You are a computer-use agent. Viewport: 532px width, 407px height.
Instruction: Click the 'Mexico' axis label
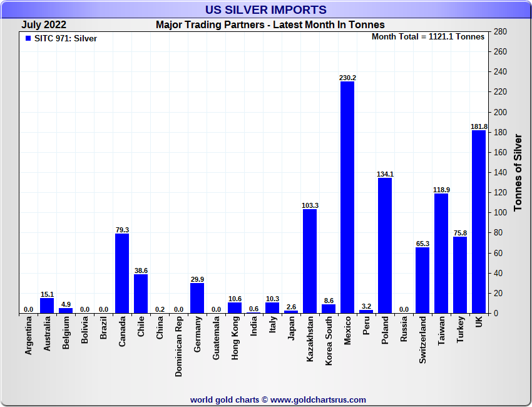pyautogui.click(x=347, y=331)
